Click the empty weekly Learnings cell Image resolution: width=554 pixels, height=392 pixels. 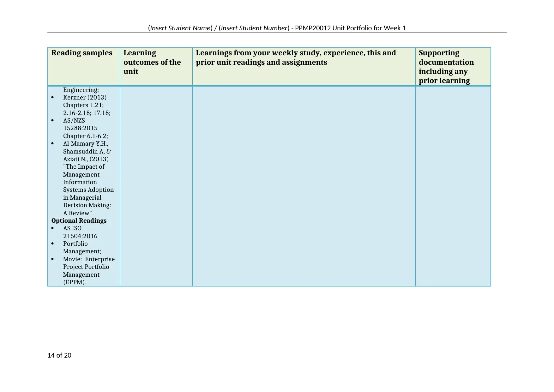click(304, 186)
